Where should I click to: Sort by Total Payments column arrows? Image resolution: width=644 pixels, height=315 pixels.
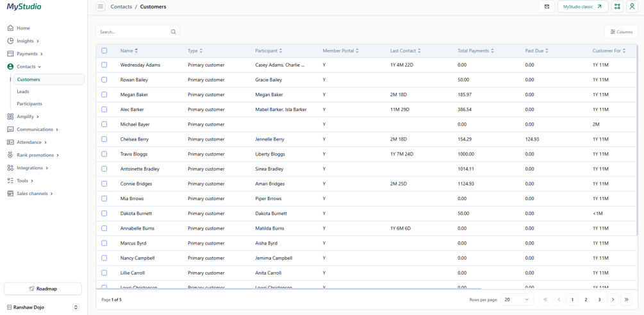tap(492, 51)
